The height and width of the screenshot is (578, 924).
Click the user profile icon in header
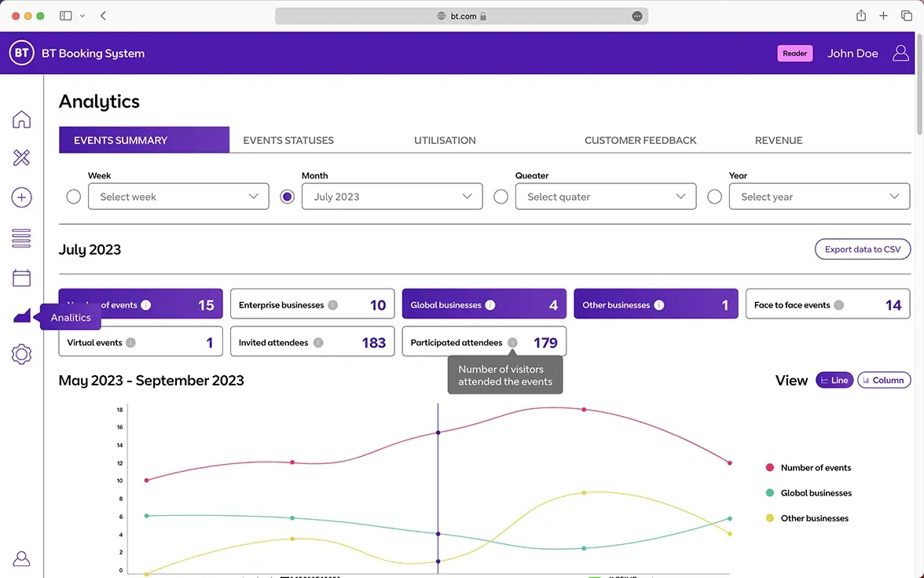[900, 53]
